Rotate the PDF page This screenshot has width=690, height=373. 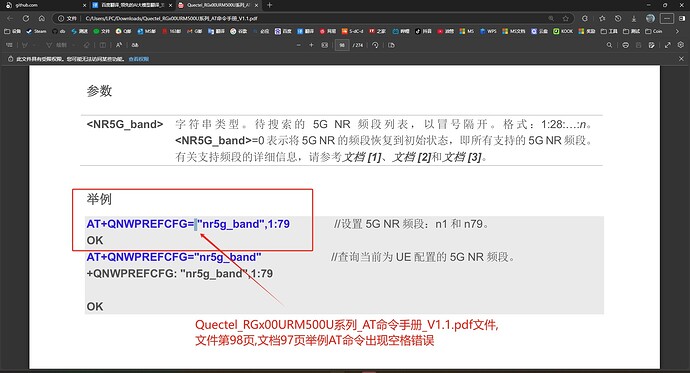click(375, 45)
